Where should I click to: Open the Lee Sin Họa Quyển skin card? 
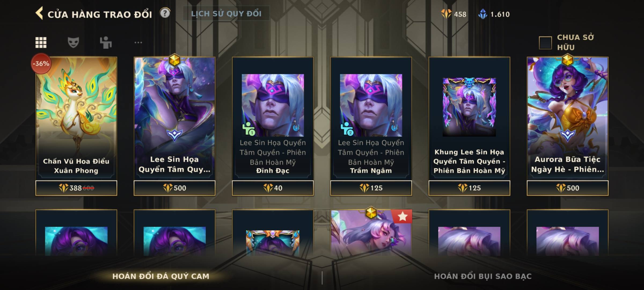[174, 118]
